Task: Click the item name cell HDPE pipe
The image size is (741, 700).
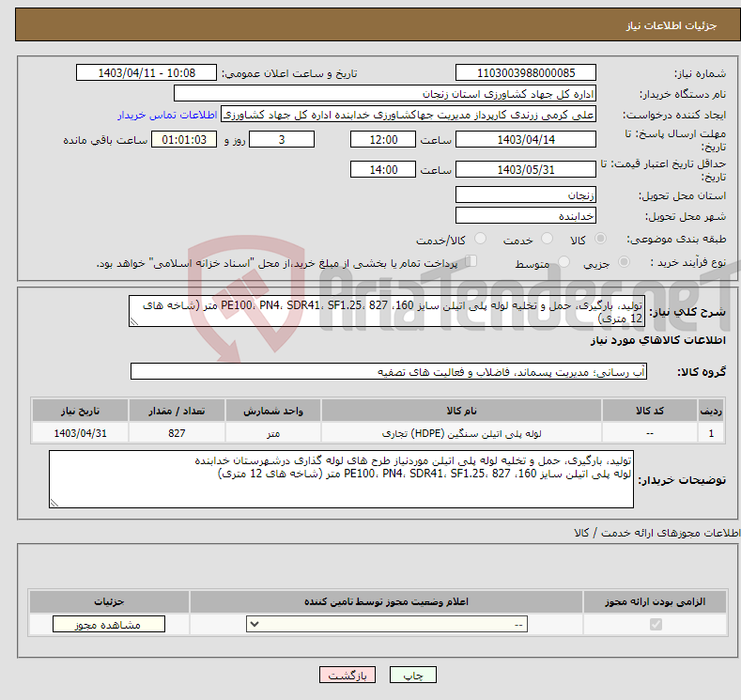Action: [x=461, y=433]
